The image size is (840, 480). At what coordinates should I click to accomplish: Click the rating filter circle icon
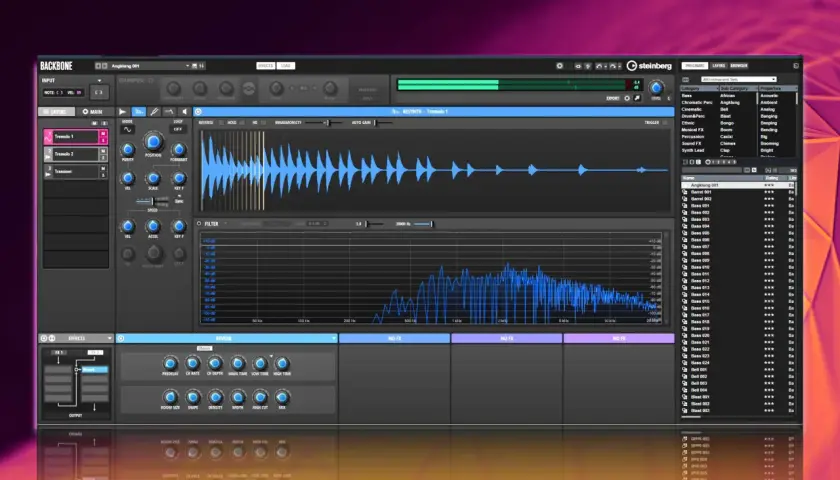click(708, 162)
